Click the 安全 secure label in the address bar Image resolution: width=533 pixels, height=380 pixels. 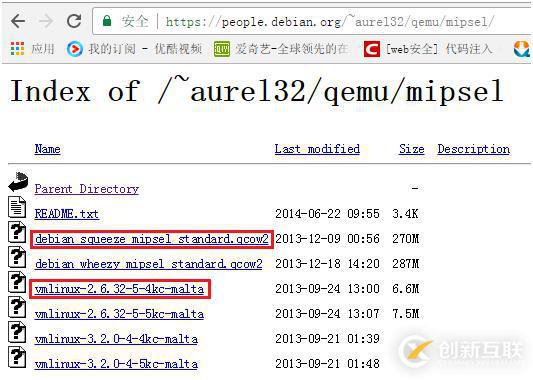tap(135, 21)
